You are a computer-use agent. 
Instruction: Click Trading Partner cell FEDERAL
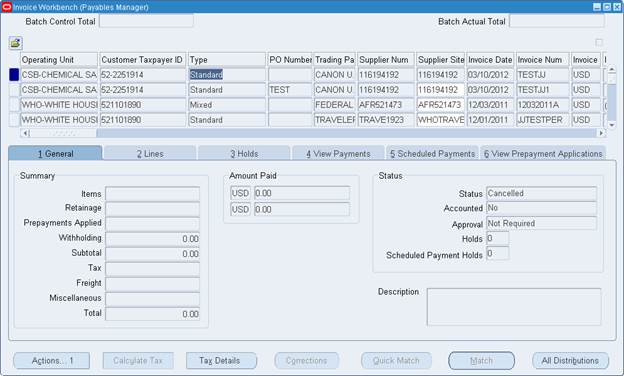click(334, 105)
